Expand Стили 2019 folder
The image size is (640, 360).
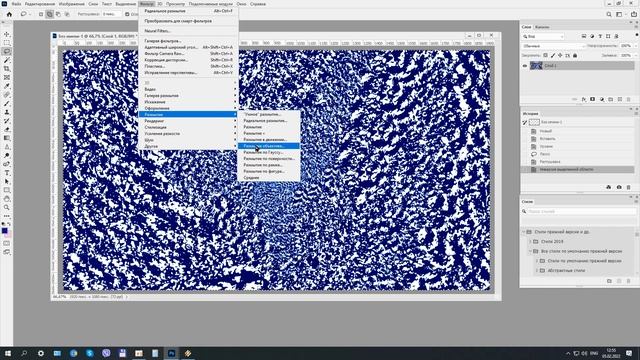(x=531, y=241)
